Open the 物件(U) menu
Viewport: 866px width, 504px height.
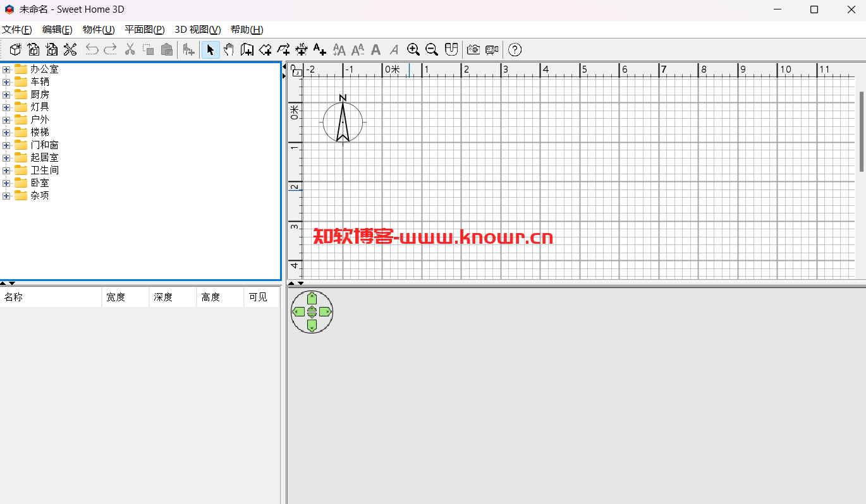[99, 30]
